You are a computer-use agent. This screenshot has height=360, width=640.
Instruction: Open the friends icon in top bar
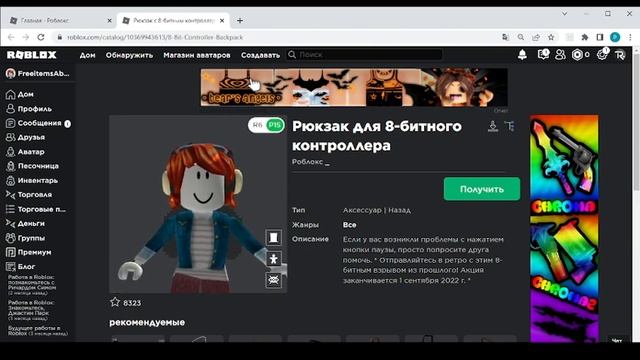point(560,55)
